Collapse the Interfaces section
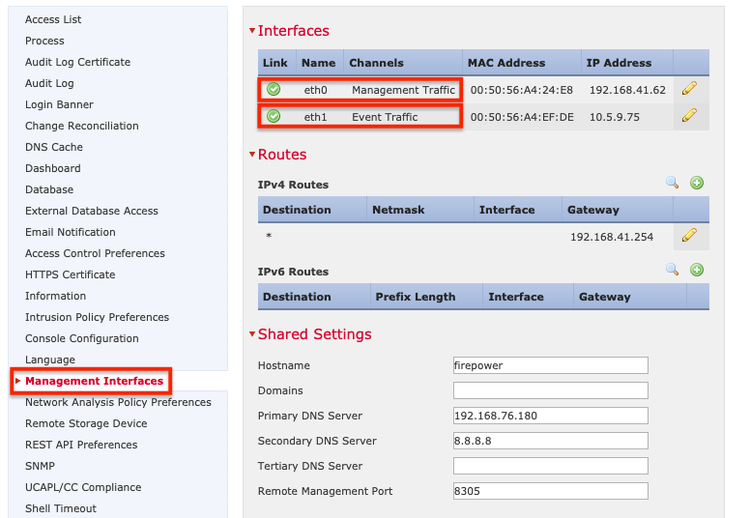The width and height of the screenshot is (750, 518). (252, 31)
